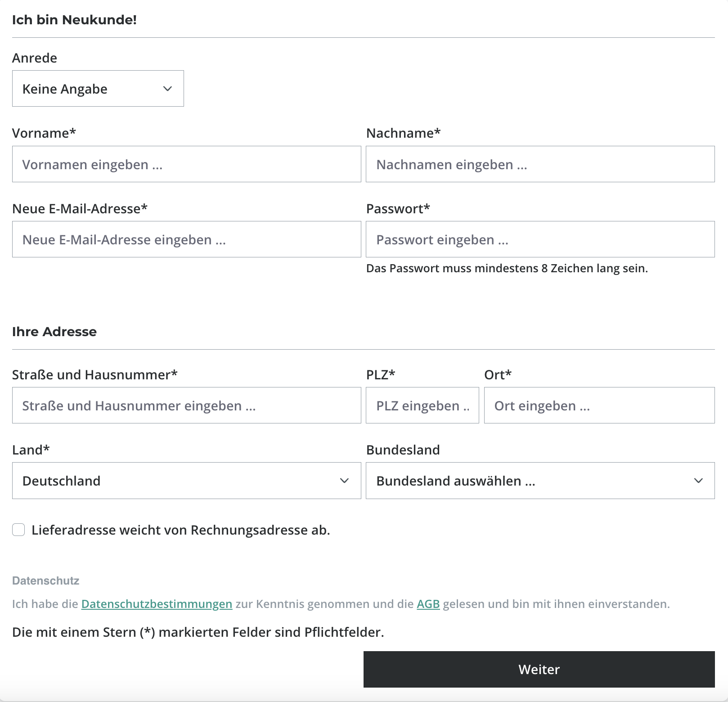Click the Ihre Adresse section heading
The height and width of the screenshot is (702, 728).
click(54, 332)
